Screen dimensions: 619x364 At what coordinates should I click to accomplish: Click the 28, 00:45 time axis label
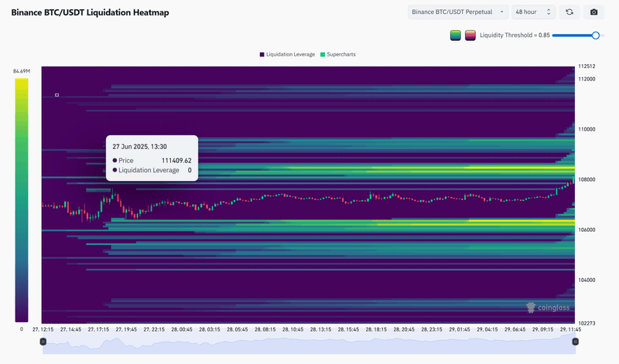[x=182, y=329]
